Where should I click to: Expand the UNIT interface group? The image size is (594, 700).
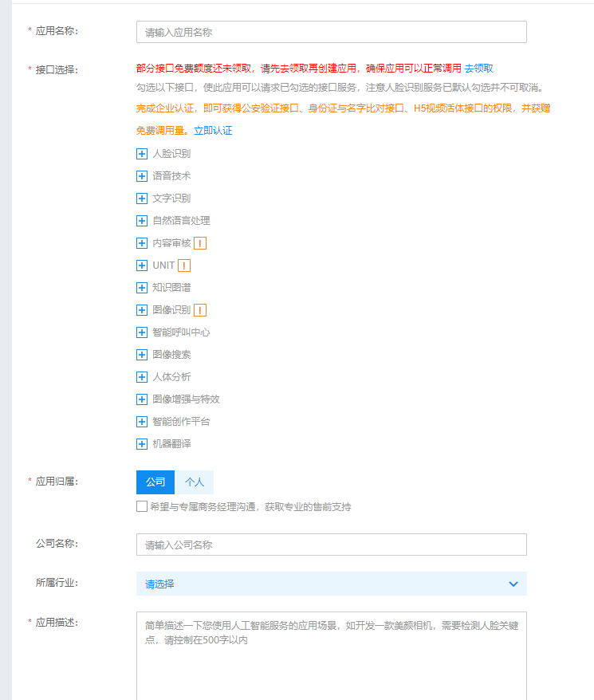pos(142,265)
